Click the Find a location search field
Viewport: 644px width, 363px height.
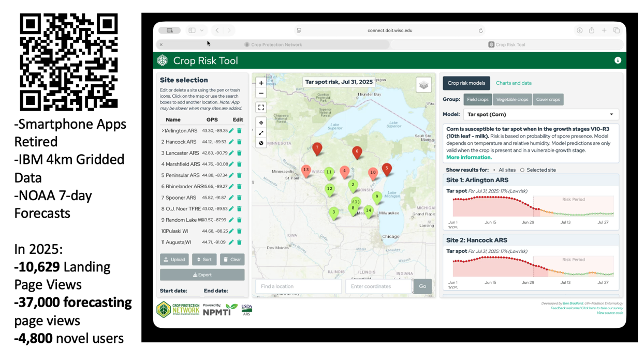click(x=298, y=286)
